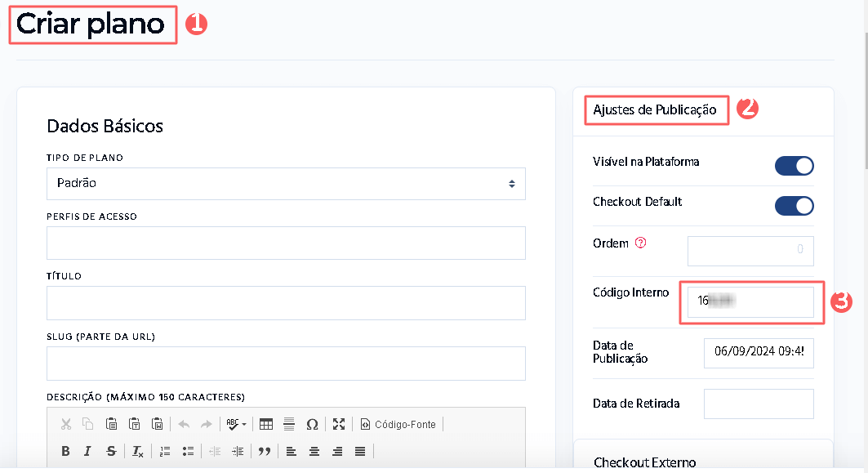This screenshot has height=473, width=868.
Task: Select the Código Interno value field
Action: point(750,301)
